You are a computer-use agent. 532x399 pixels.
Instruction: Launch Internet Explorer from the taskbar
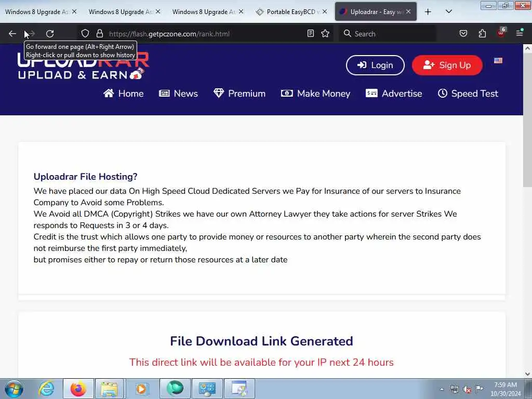point(46,389)
